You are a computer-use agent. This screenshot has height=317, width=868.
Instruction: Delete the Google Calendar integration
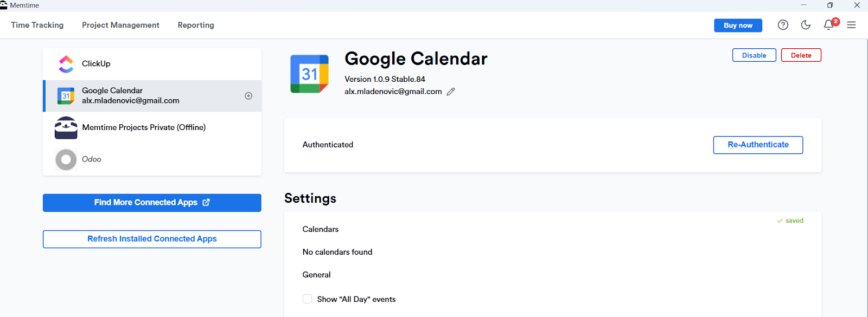point(801,55)
